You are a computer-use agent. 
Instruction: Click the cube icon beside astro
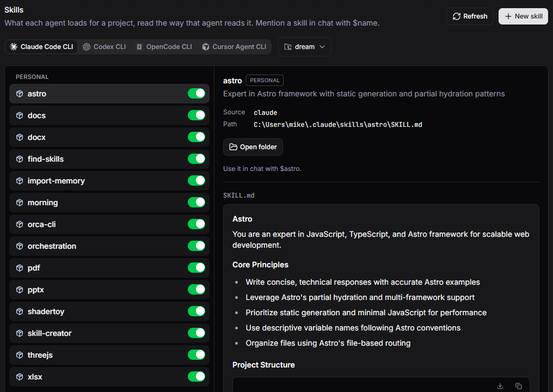20,94
